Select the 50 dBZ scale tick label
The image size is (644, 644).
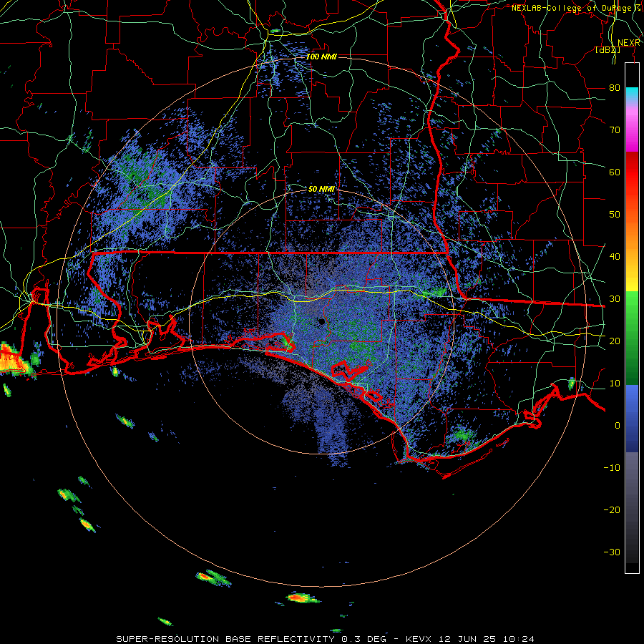[x=615, y=215]
